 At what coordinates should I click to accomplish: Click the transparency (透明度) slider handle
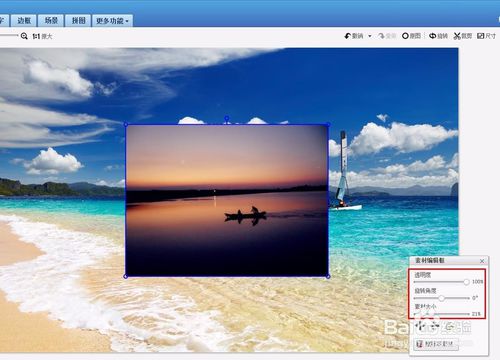click(466, 282)
